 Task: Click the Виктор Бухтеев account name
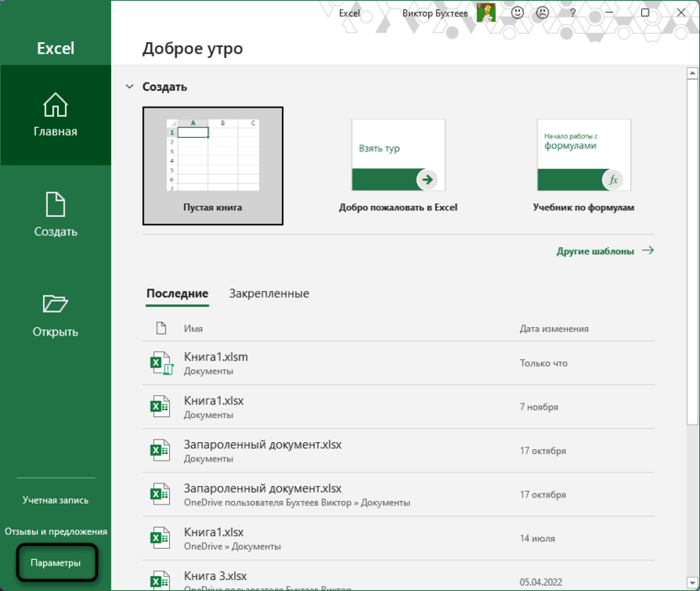click(x=435, y=13)
